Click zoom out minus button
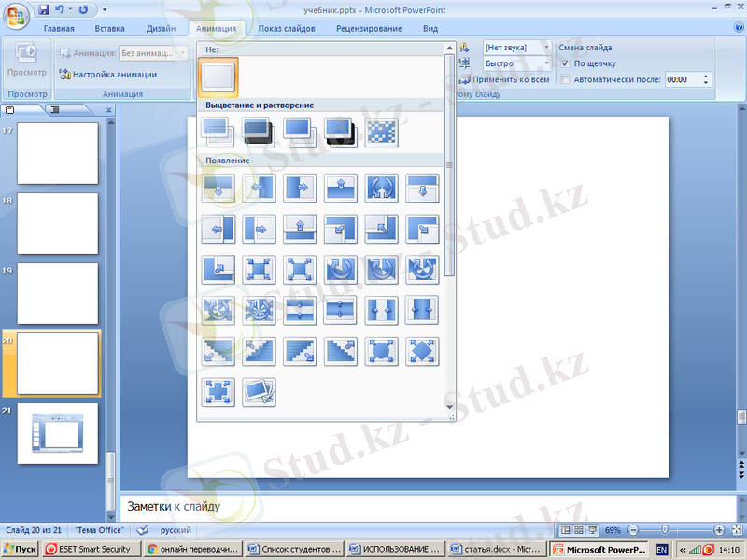 pos(633,530)
